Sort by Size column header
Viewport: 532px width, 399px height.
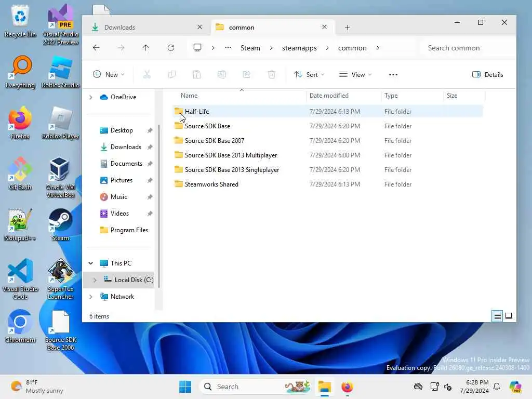[x=464, y=96]
